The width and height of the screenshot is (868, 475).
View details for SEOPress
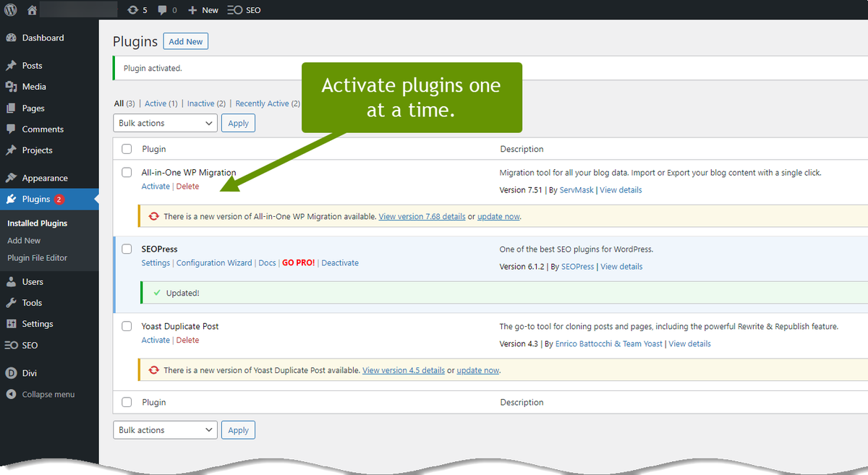point(621,267)
